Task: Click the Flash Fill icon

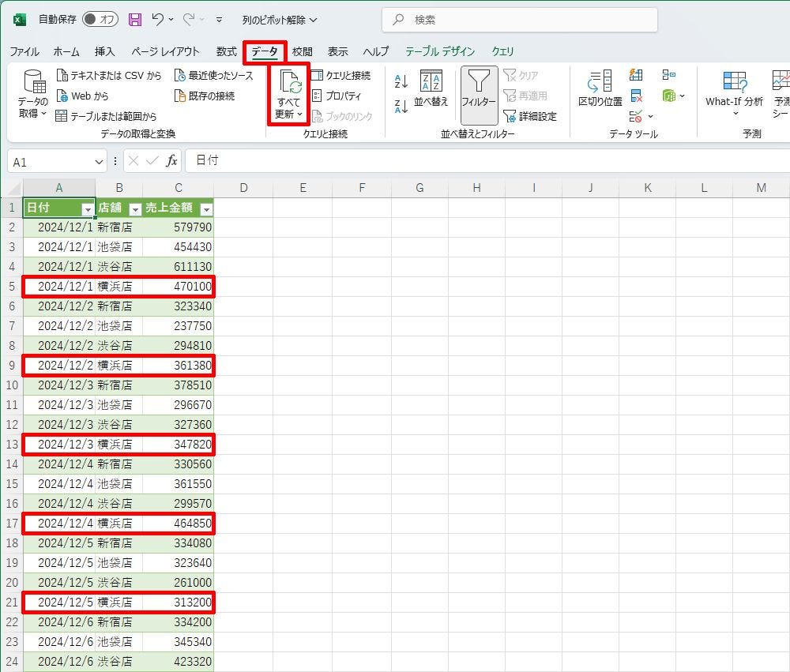Action: click(x=636, y=76)
